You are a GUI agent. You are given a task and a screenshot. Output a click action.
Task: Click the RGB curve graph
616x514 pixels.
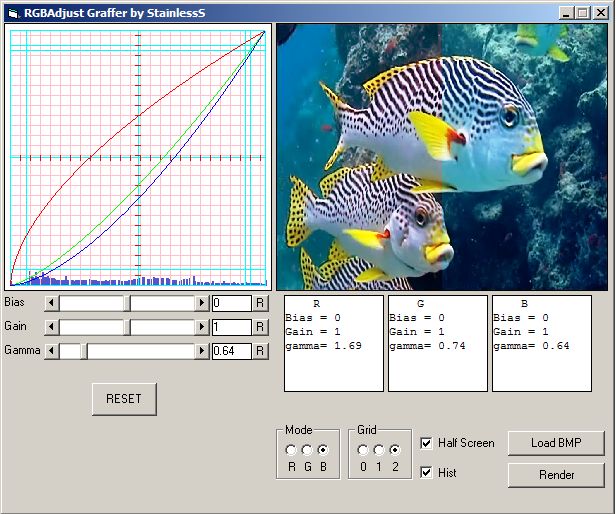(138, 157)
